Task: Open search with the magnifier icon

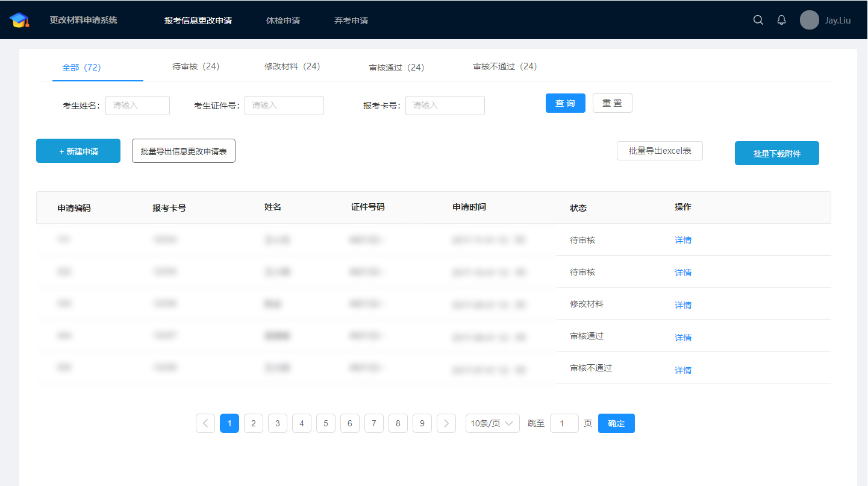Action: click(758, 20)
